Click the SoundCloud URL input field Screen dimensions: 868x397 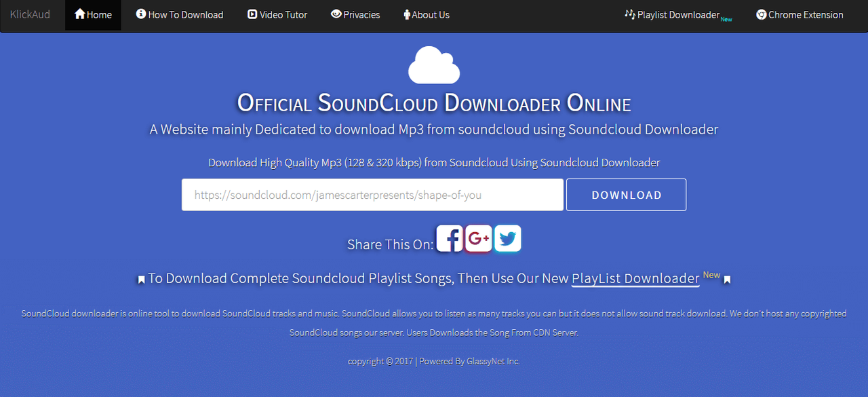point(372,195)
